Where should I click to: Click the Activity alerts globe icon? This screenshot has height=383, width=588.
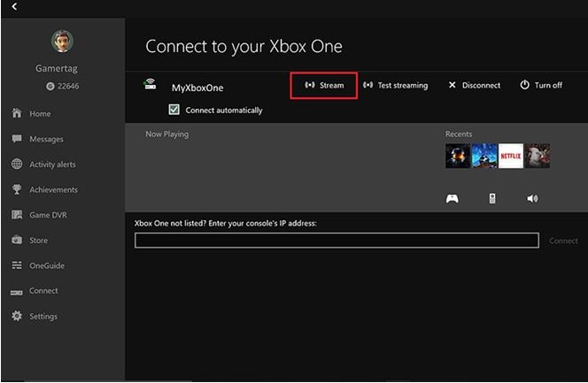tap(17, 164)
